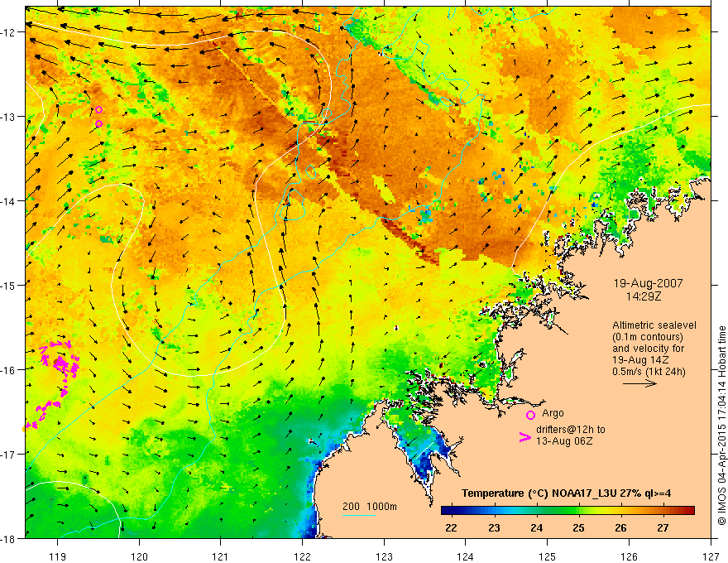Image resolution: width=728 pixels, height=563 pixels.
Task: Click the '200 1000m' depth label
Action: (370, 507)
